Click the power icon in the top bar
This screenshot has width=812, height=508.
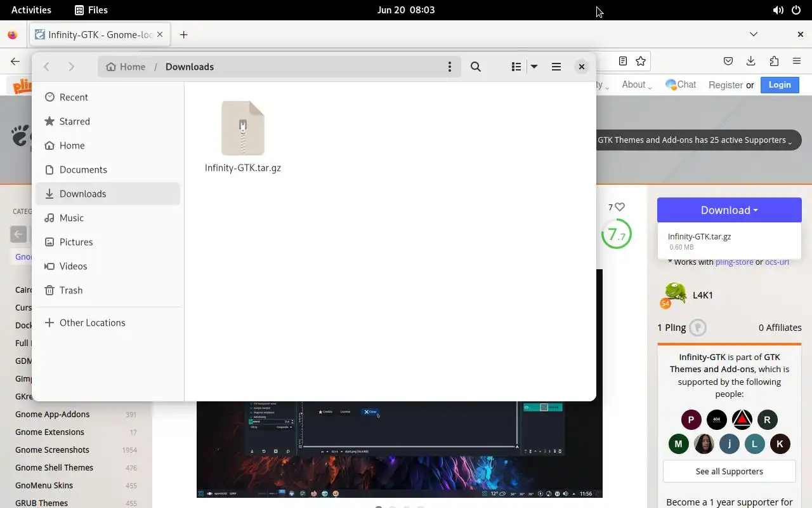[x=796, y=10]
